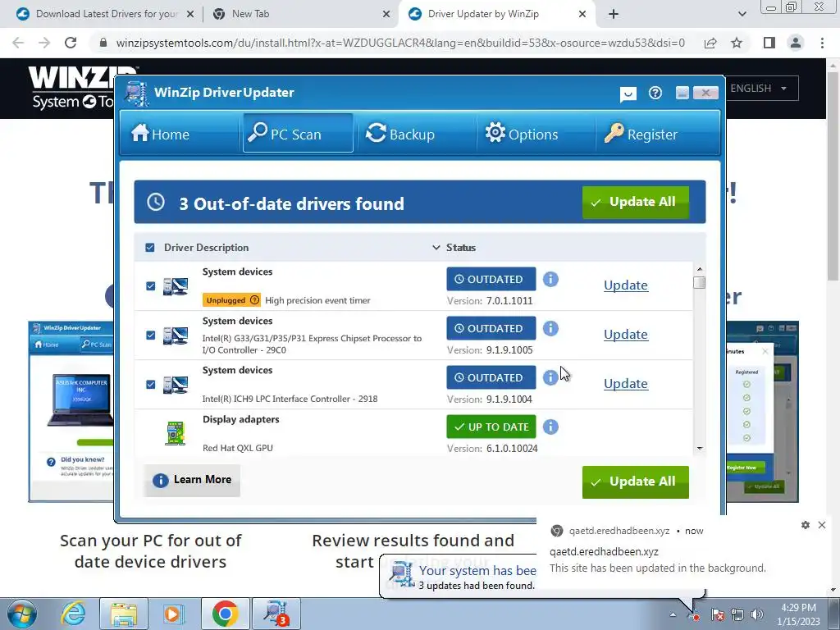Click Update link for Express Chipset Processor driver

(626, 335)
